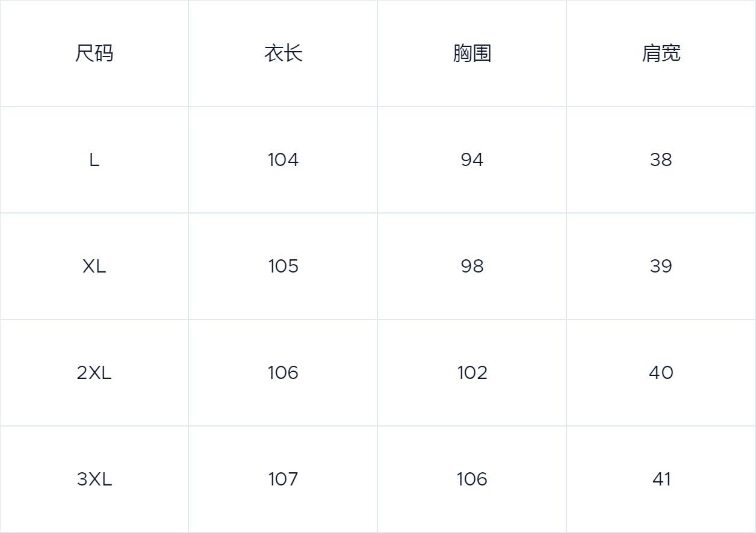Click the 40 cell in 2XL row
This screenshot has height=533, width=756.
click(x=661, y=373)
